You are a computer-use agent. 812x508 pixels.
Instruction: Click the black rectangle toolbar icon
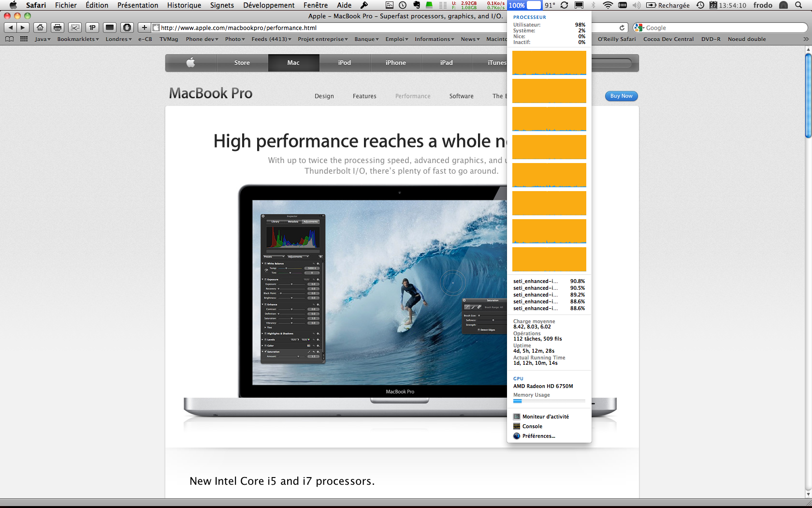coord(110,28)
